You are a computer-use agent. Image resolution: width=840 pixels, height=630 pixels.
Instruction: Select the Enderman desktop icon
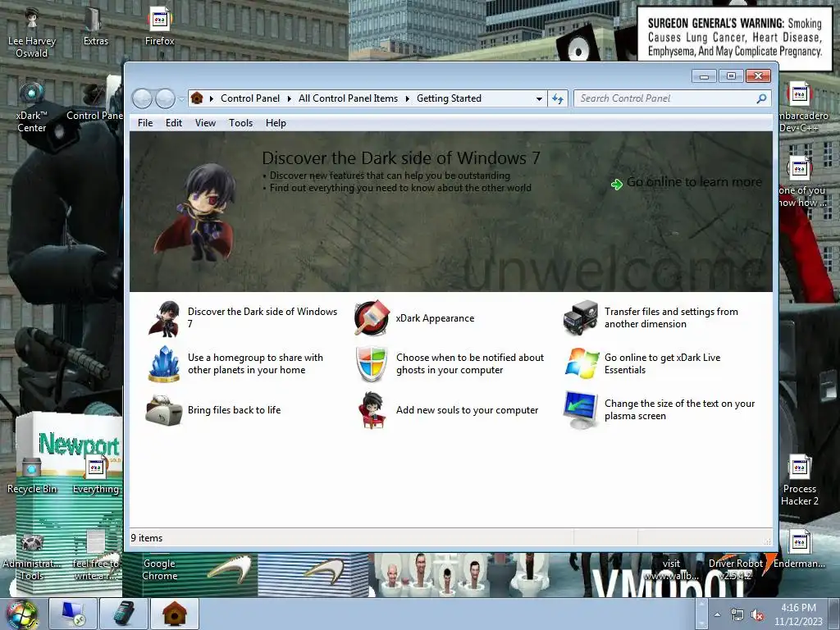click(799, 549)
